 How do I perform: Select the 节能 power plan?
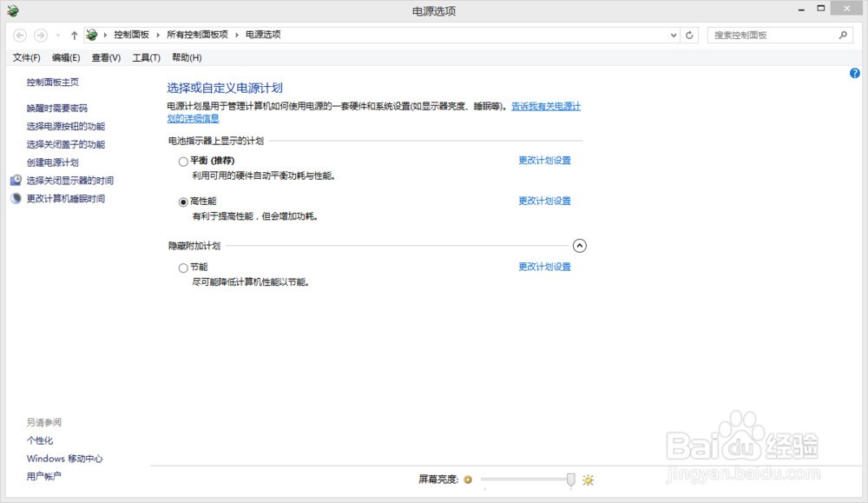tap(183, 268)
